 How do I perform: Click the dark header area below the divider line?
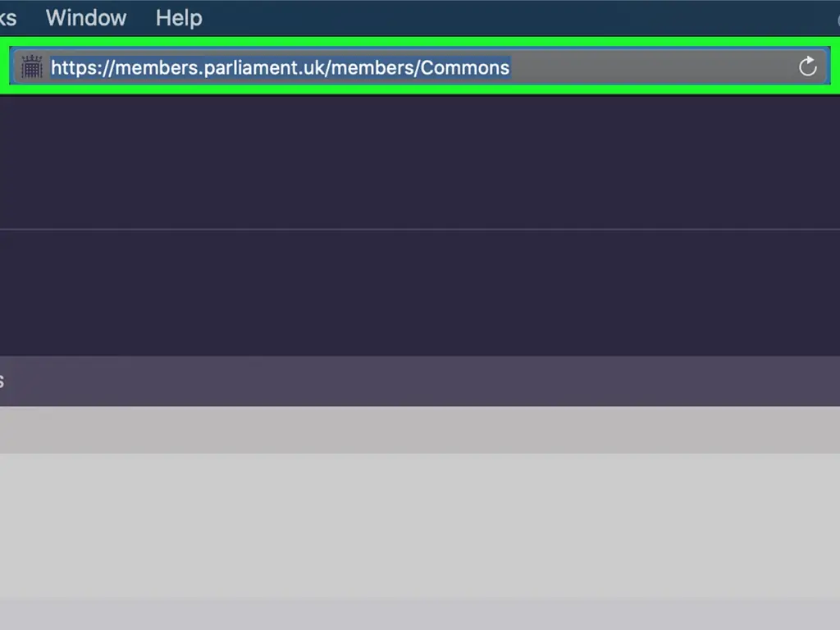pos(420,291)
